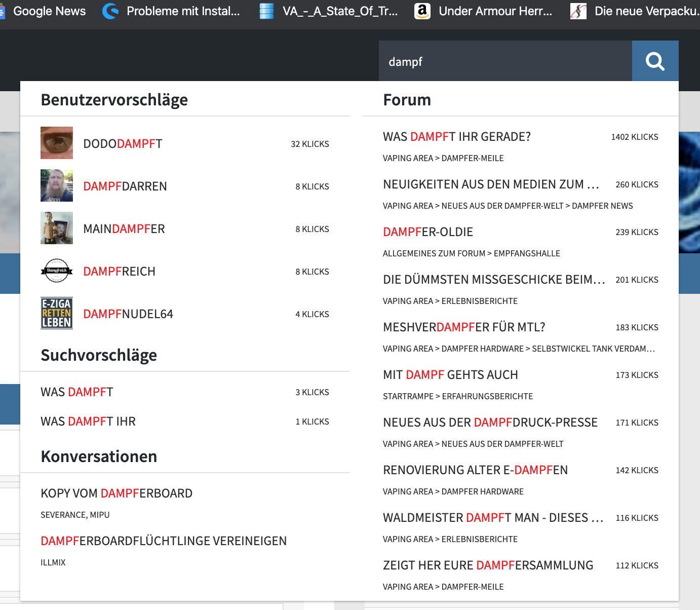Open Meshverdampfer für MTL thread
The width and height of the screenshot is (700, 610).
[x=464, y=327]
